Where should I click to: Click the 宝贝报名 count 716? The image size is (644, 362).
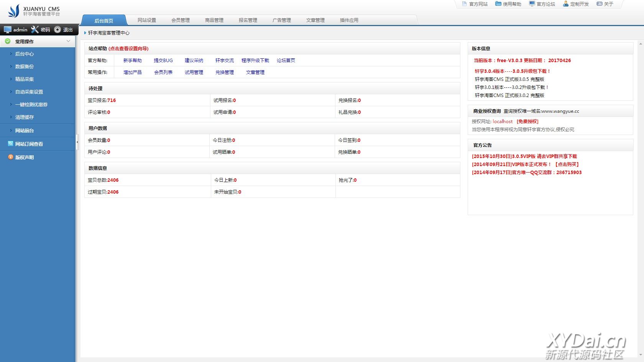click(x=112, y=100)
